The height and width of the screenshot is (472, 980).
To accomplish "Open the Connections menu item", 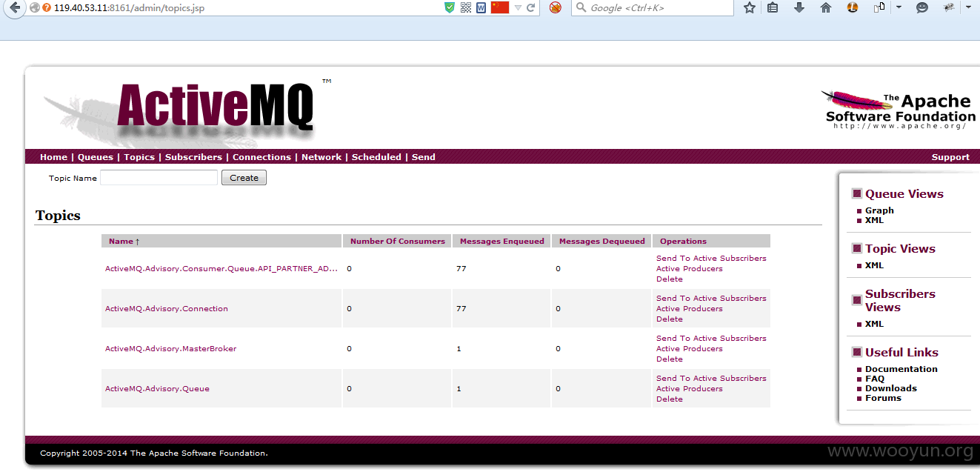I will point(261,157).
